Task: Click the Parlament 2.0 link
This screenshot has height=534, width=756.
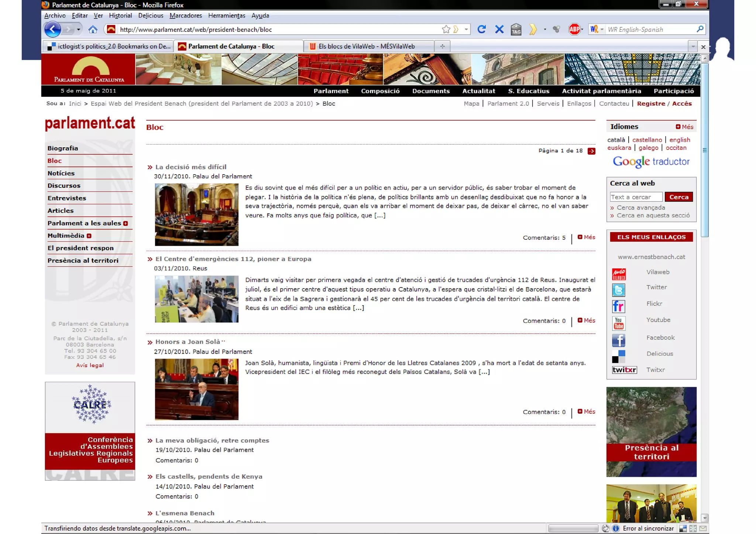Action: [x=508, y=104]
